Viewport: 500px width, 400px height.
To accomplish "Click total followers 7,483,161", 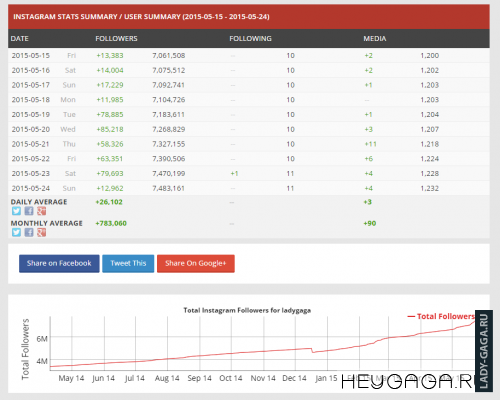I will coord(169,188).
